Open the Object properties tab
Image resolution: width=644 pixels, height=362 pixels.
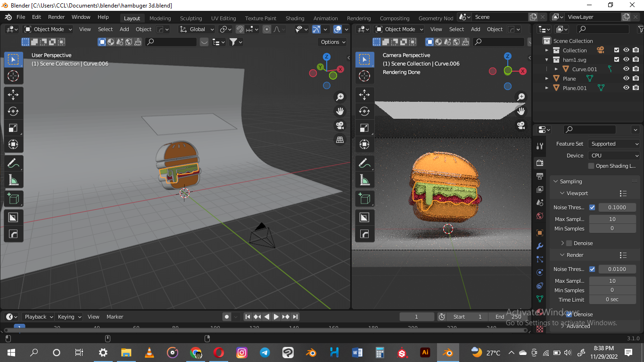pos(540,233)
